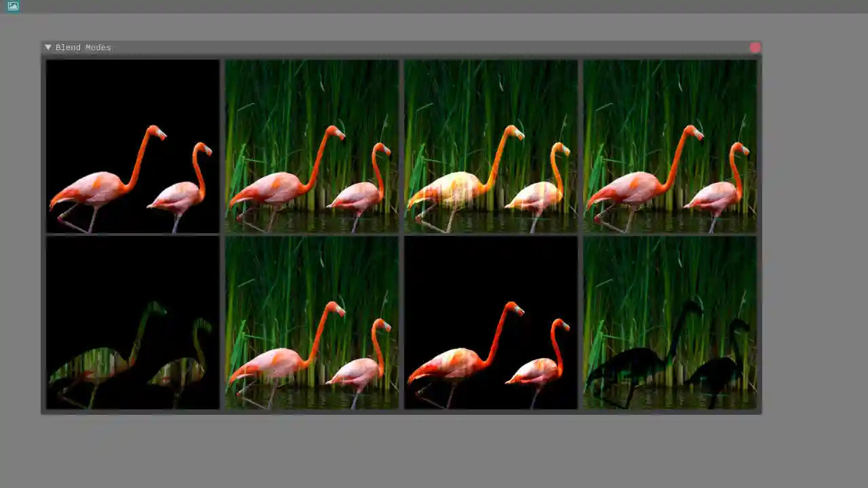Click the red indicator on the Blend Modes header

click(x=755, y=47)
